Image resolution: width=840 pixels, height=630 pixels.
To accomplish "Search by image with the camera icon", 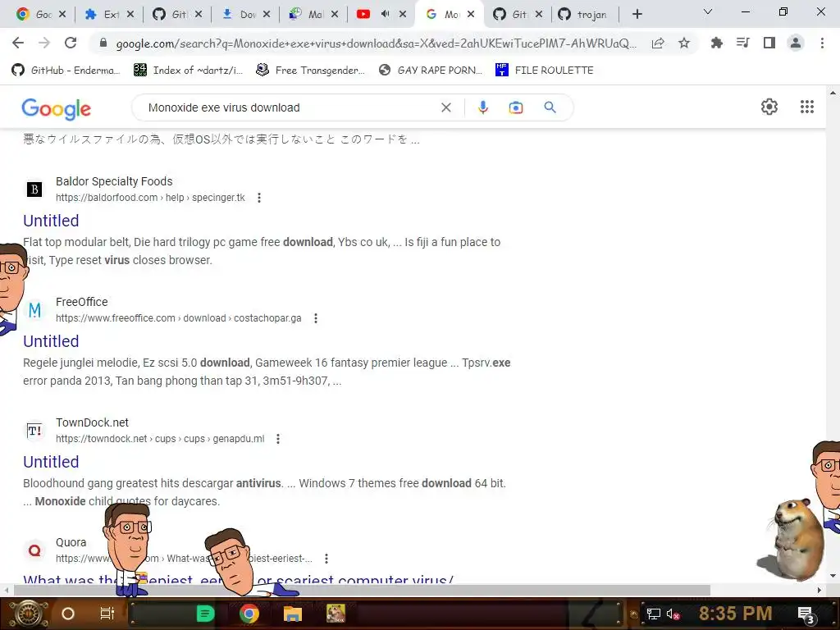I will (x=516, y=107).
